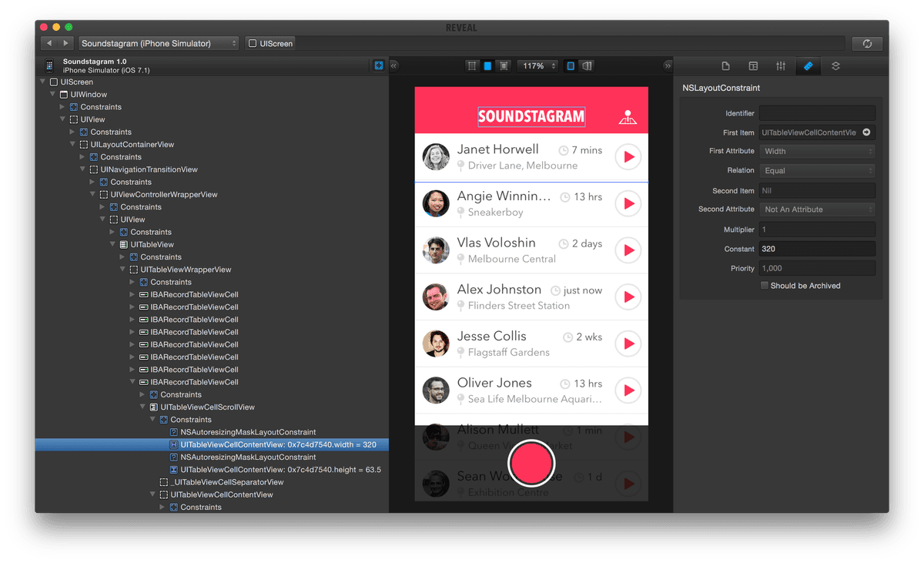The width and height of the screenshot is (924, 563).
Task: Switch canvas to wireframes and contents mode
Action: (x=504, y=66)
